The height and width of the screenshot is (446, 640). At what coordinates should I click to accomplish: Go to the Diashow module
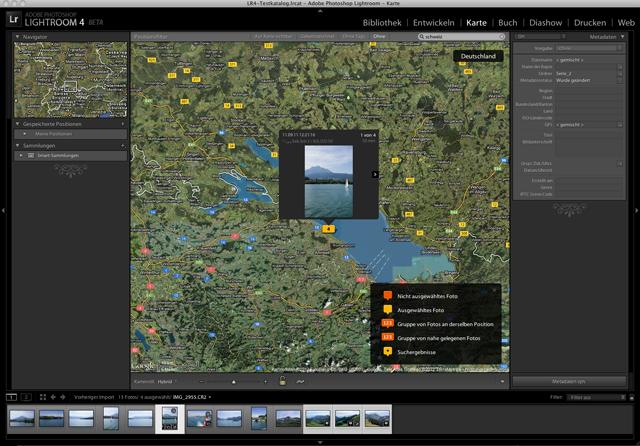point(546,23)
